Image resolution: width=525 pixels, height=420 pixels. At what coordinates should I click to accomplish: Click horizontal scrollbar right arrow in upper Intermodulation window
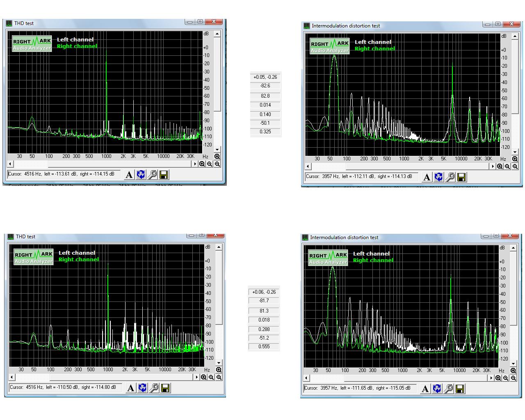pos(493,167)
